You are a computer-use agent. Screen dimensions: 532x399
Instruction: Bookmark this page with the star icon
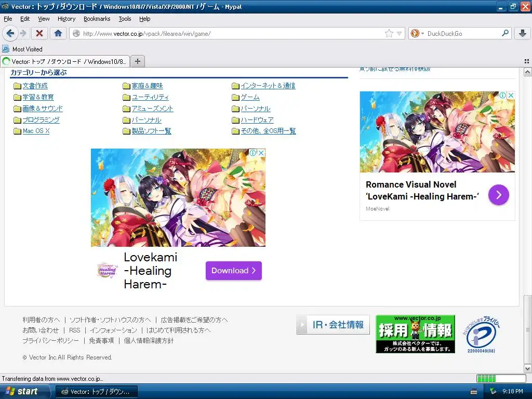[x=389, y=33]
